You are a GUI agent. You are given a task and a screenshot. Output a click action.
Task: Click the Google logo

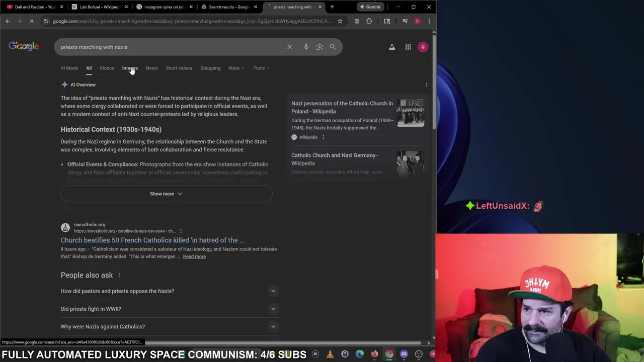[x=24, y=46]
